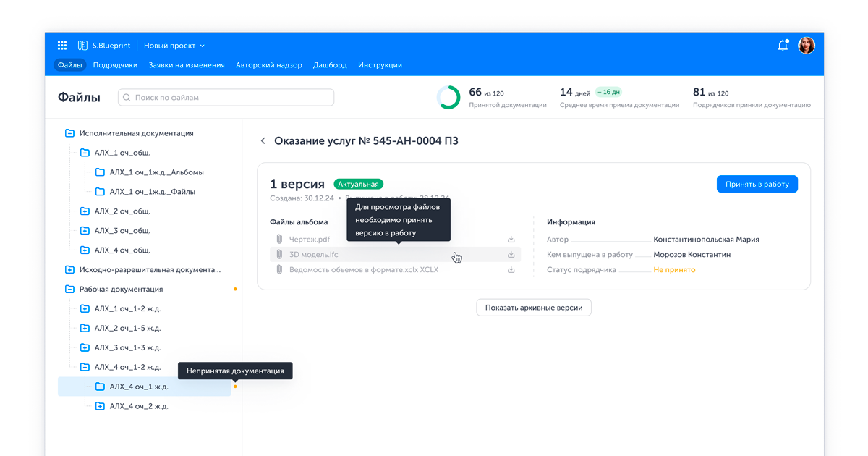This screenshot has height=456, width=868.
Task: Go back using the left arrow icon
Action: (x=263, y=141)
